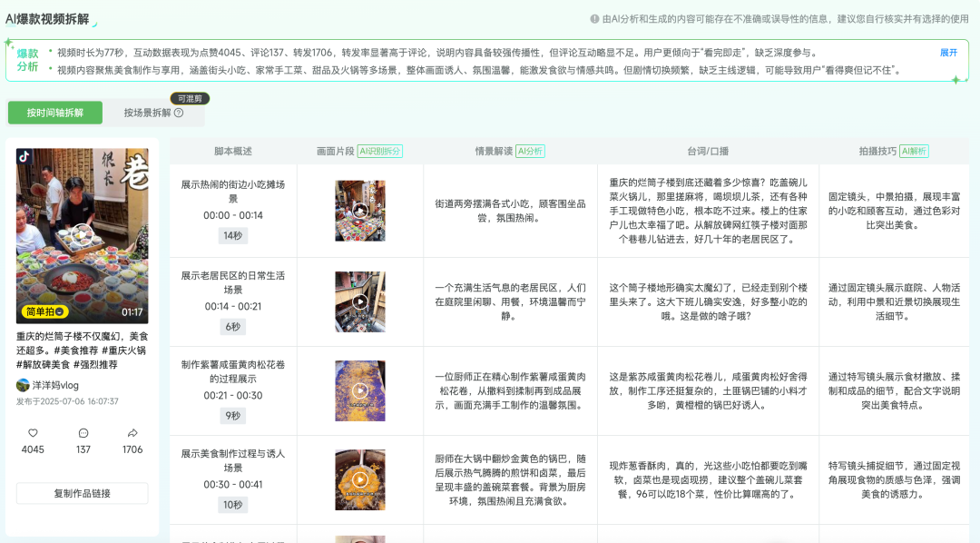
Task: Click the 洋洋妈vlog author avatar
Action: 23,385
